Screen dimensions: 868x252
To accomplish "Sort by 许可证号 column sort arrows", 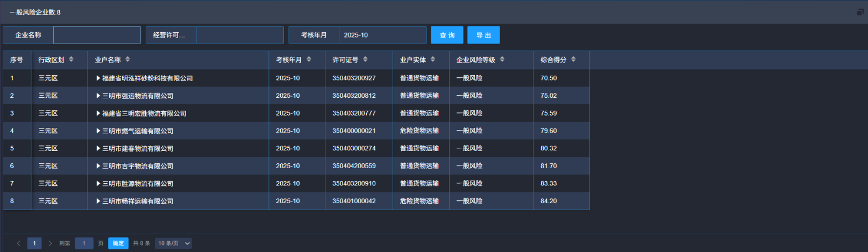I will point(365,60).
